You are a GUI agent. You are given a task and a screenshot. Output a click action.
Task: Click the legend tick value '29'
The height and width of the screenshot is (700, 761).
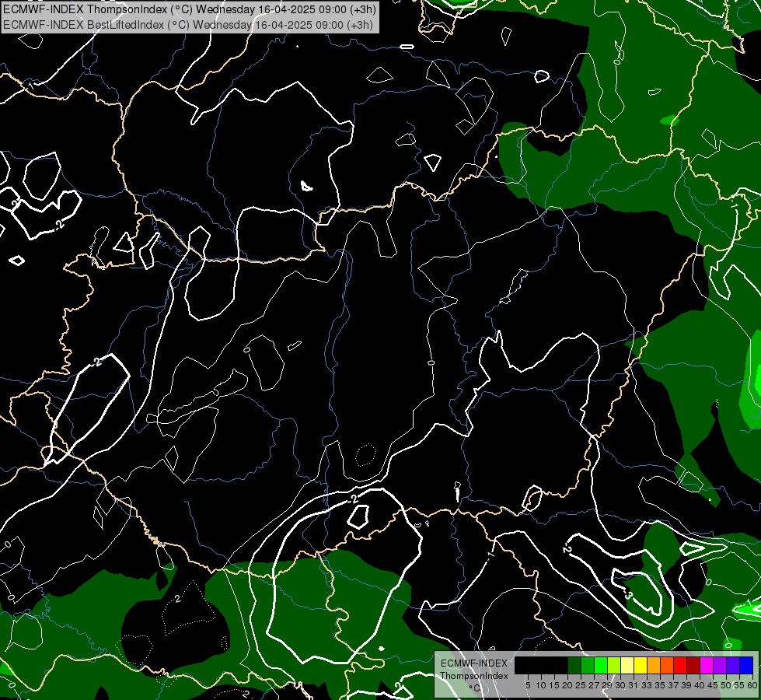click(x=607, y=685)
